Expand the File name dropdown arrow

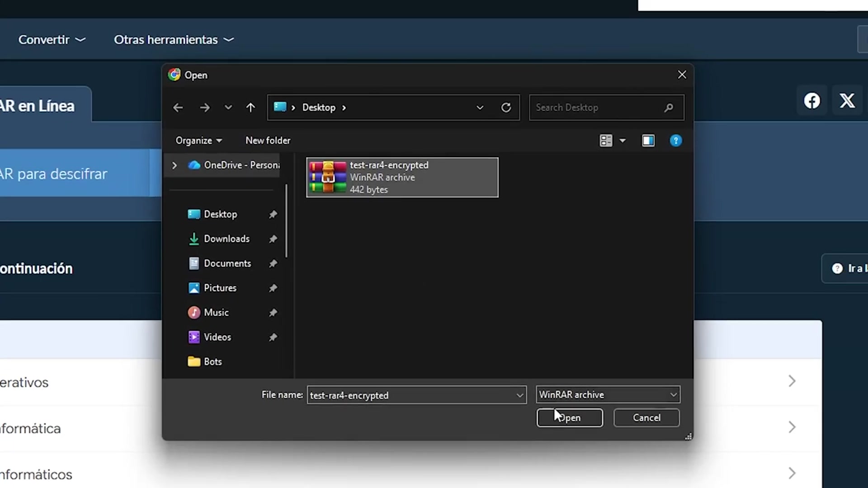pos(520,395)
